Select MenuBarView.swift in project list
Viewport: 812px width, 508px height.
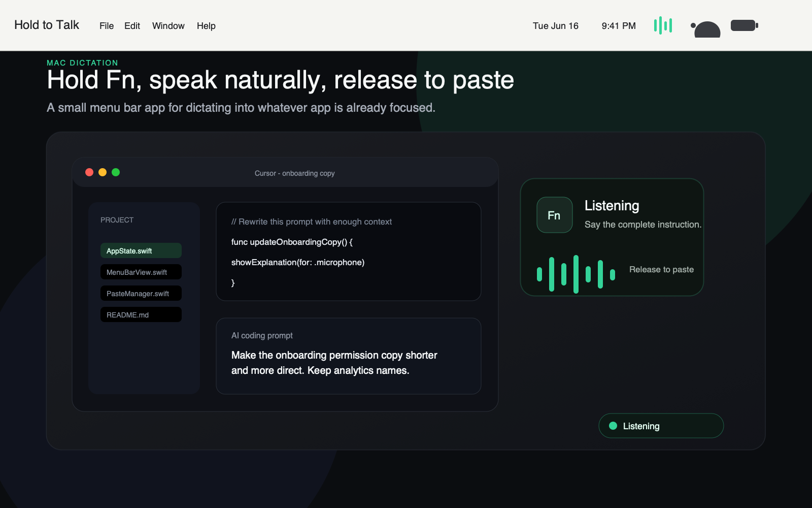[141, 272]
